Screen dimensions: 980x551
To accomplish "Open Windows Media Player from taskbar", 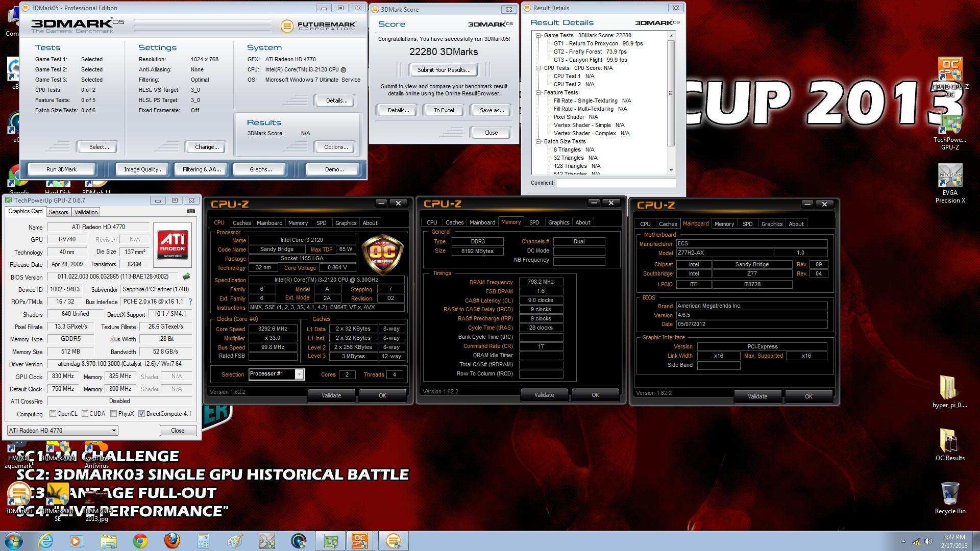I will [77, 541].
